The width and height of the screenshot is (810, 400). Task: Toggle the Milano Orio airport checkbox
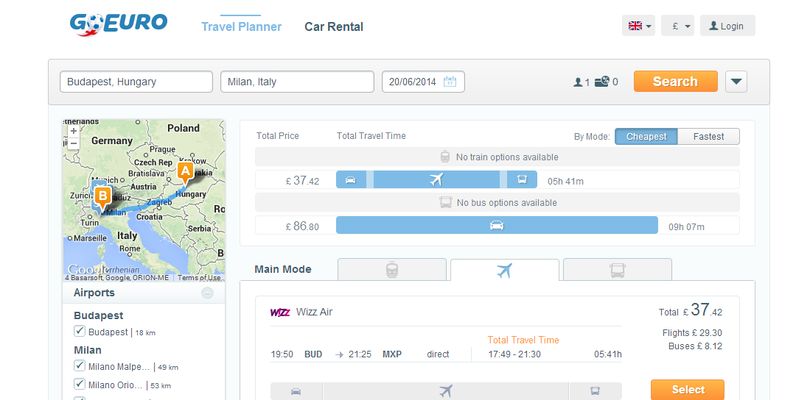(x=80, y=384)
